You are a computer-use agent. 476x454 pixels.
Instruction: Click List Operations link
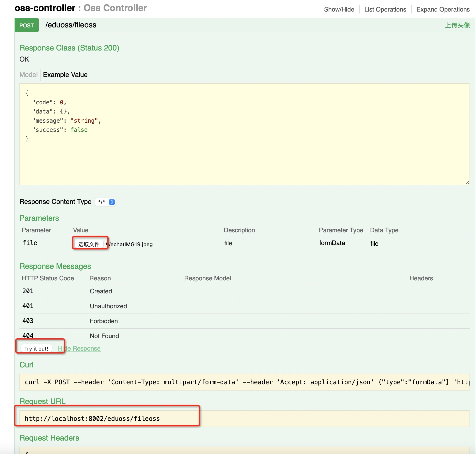coord(385,9)
